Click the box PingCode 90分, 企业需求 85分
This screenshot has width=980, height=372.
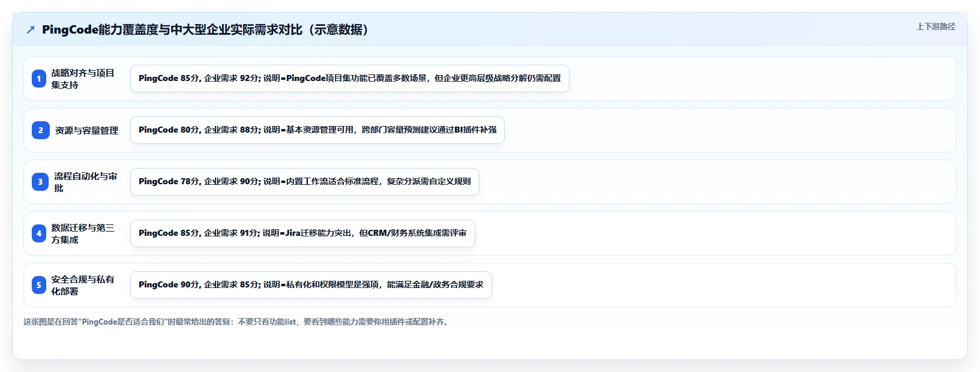pos(311,285)
